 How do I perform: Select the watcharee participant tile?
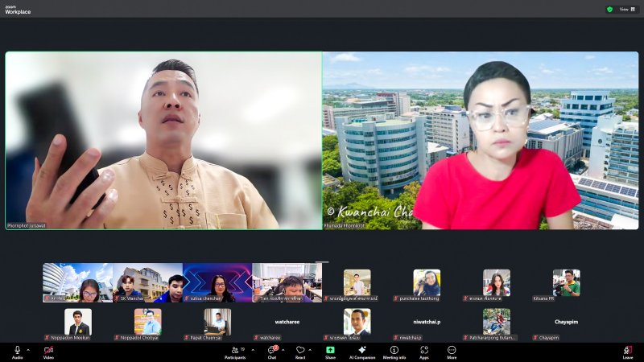coord(287,323)
